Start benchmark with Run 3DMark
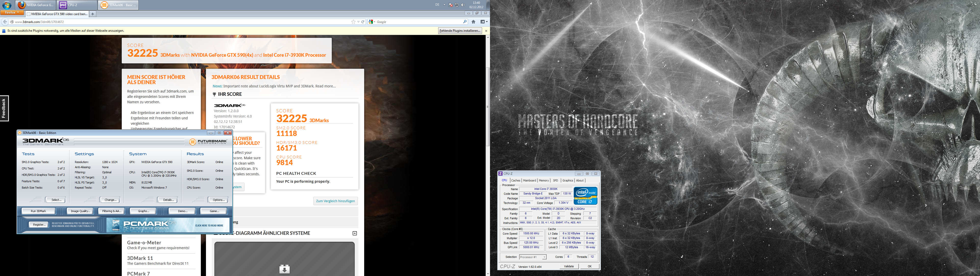 [x=39, y=211]
